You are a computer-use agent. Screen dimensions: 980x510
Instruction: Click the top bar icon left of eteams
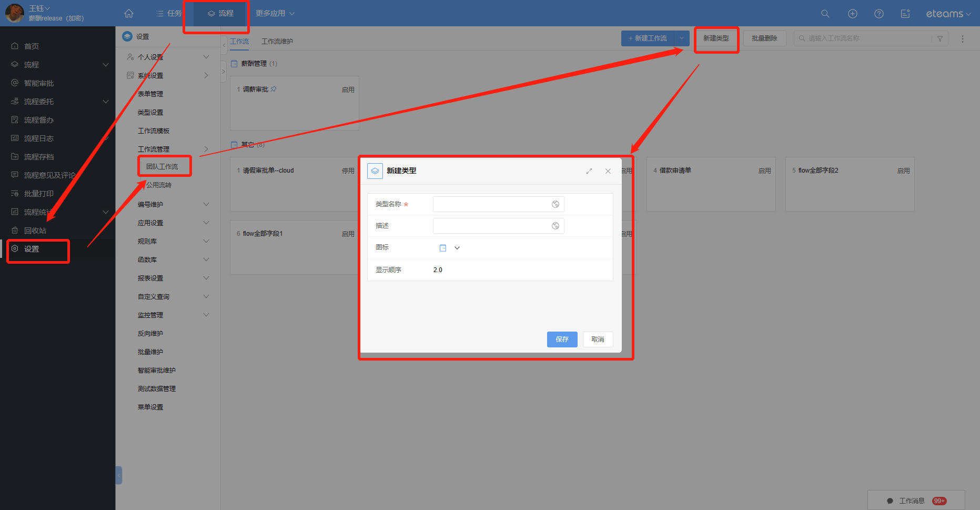905,14
